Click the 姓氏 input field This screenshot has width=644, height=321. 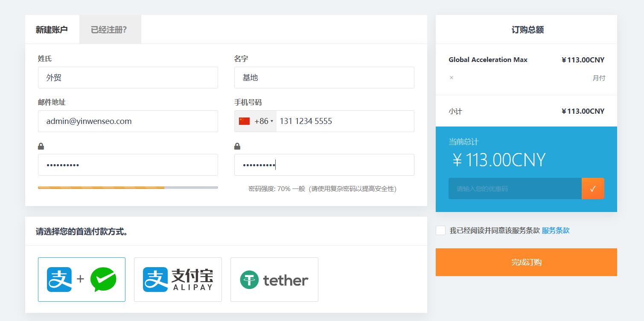[x=128, y=78]
